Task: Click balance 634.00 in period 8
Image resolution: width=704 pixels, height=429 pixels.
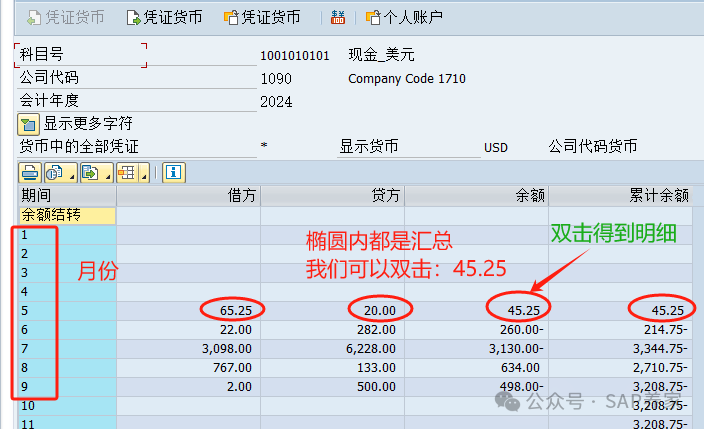Action: pyautogui.click(x=520, y=368)
